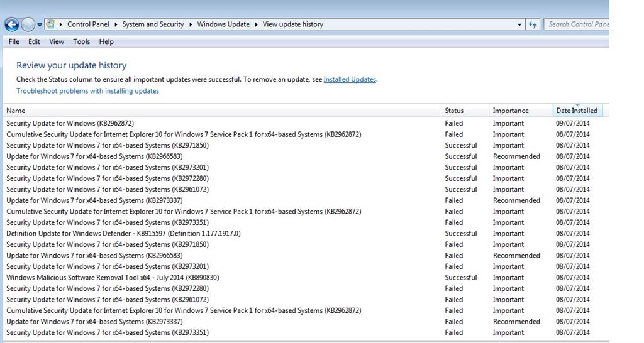Image resolution: width=644 pixels, height=343 pixels.
Task: Open the recent pages dropdown arrow
Action: [40, 24]
